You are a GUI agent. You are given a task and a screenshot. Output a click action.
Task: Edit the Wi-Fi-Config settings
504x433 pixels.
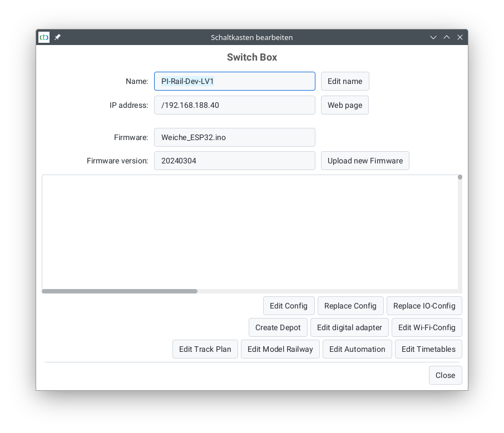[x=427, y=327]
